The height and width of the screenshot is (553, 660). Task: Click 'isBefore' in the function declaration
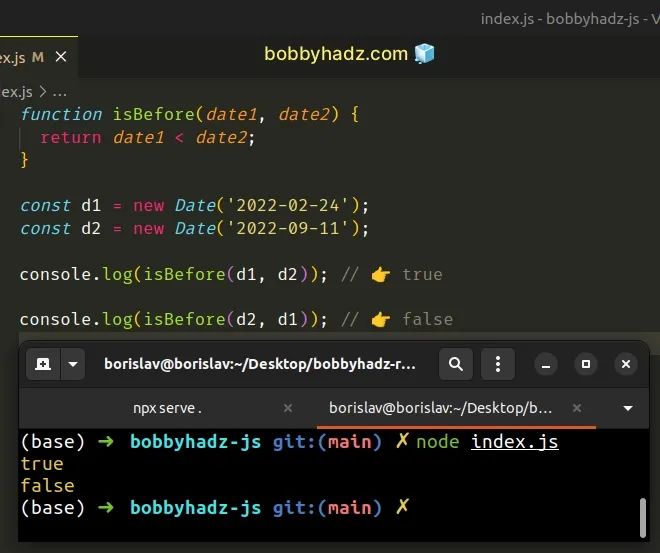[x=154, y=114]
